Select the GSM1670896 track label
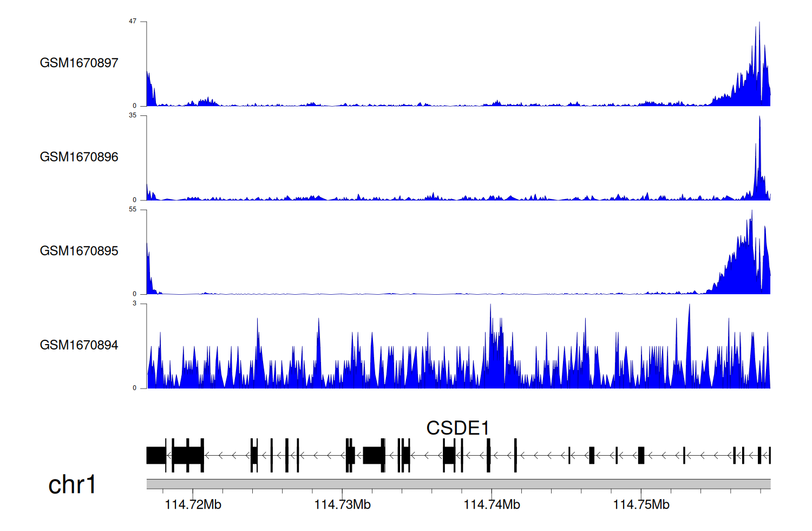Image resolution: width=812 pixels, height=531 pixels. (x=79, y=157)
